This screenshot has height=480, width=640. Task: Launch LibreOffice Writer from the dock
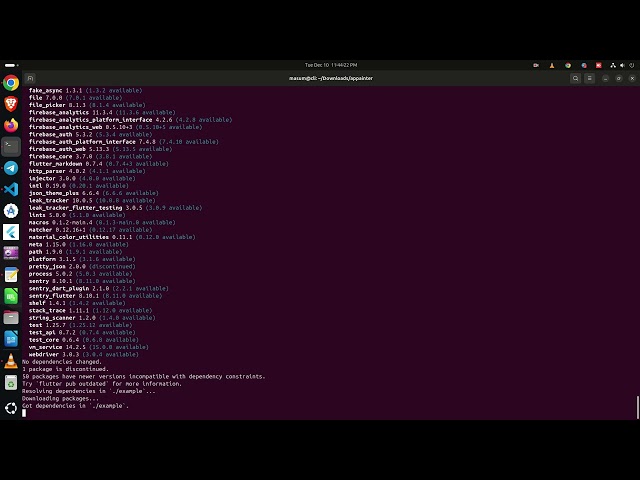pyautogui.click(x=11, y=339)
